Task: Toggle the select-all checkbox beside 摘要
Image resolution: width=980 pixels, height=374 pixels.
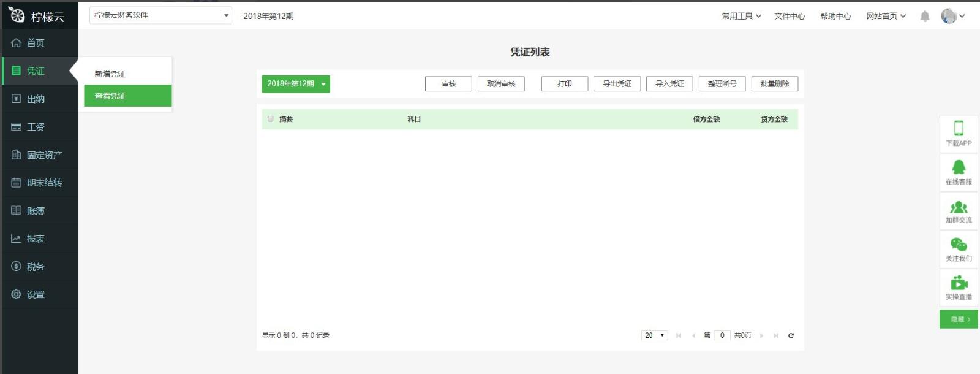Action: pos(270,119)
